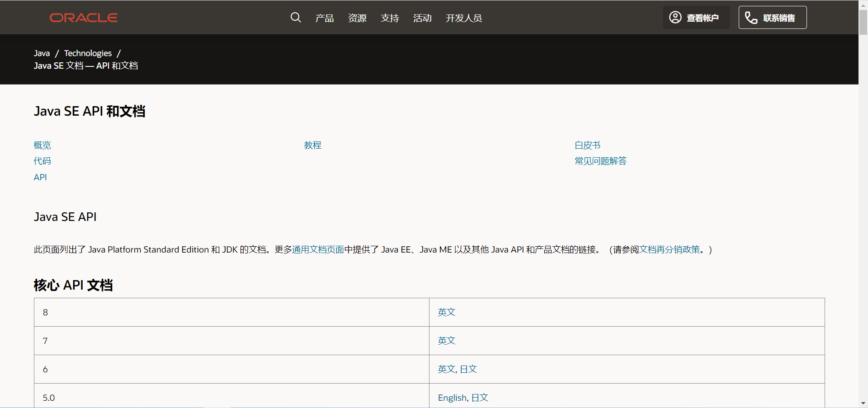Viewport: 868px width, 408px height.
Task: Click the Java SE API subheading
Action: pyautogui.click(x=65, y=217)
